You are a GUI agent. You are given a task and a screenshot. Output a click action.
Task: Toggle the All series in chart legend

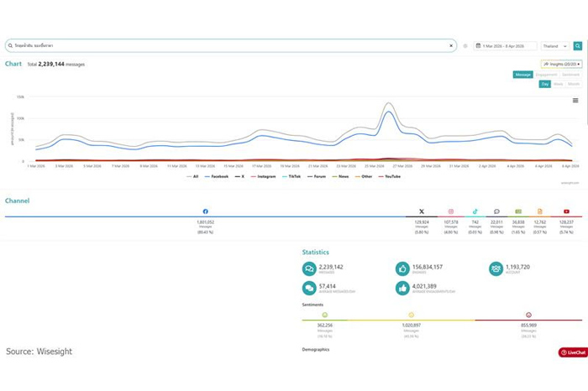194,176
